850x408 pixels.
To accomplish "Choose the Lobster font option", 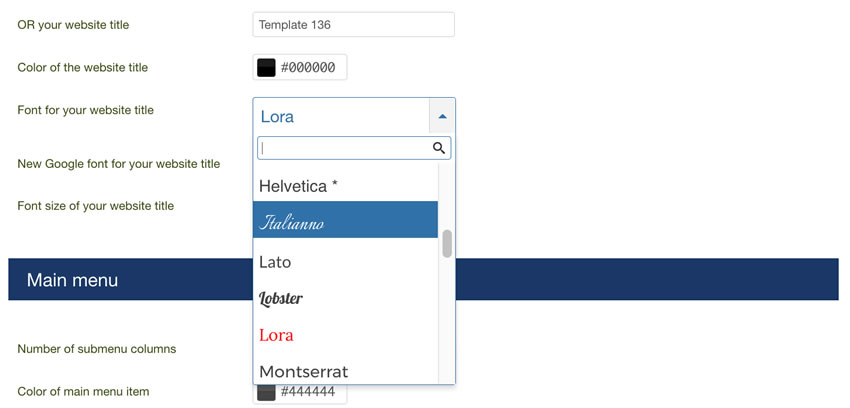I will 345,299.
